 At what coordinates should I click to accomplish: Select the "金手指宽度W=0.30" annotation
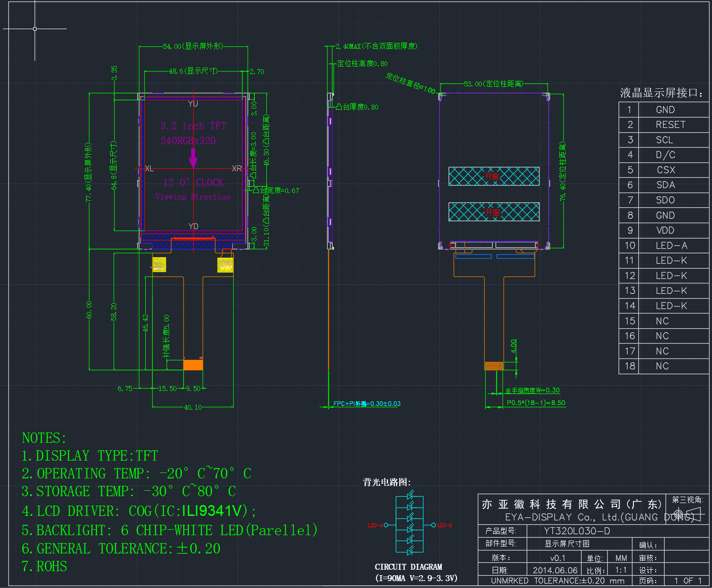coord(533,391)
